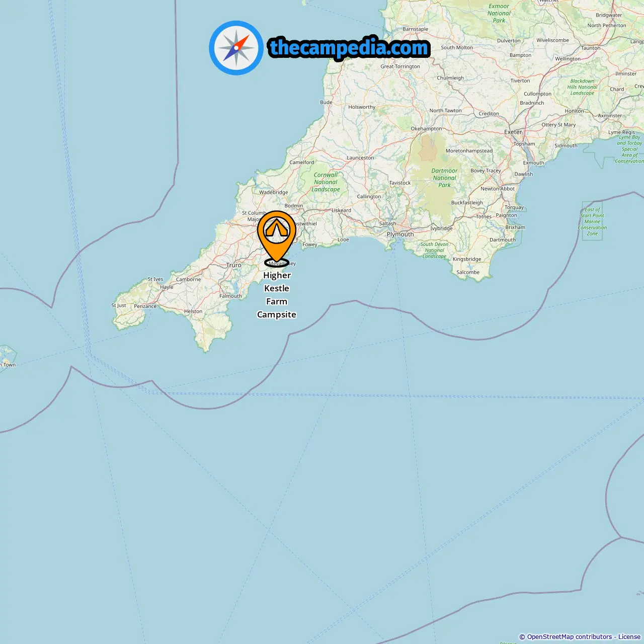Image resolution: width=644 pixels, height=644 pixels.
Task: Click the Launceston town label
Action: pos(360,158)
